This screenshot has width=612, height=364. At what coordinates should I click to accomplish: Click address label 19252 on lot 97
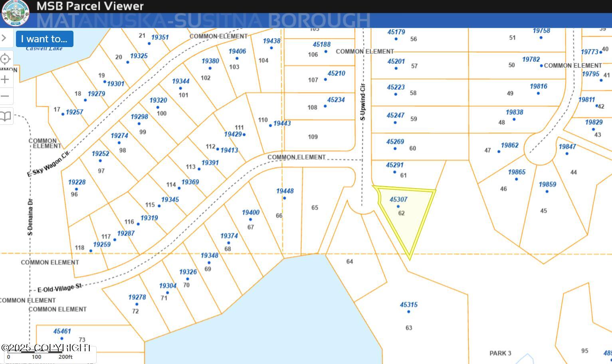(x=100, y=153)
